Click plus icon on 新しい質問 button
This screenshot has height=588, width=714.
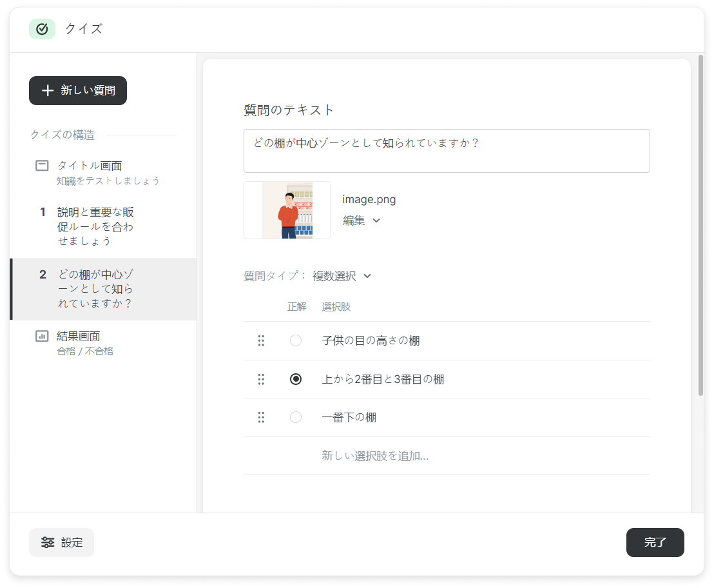click(48, 90)
